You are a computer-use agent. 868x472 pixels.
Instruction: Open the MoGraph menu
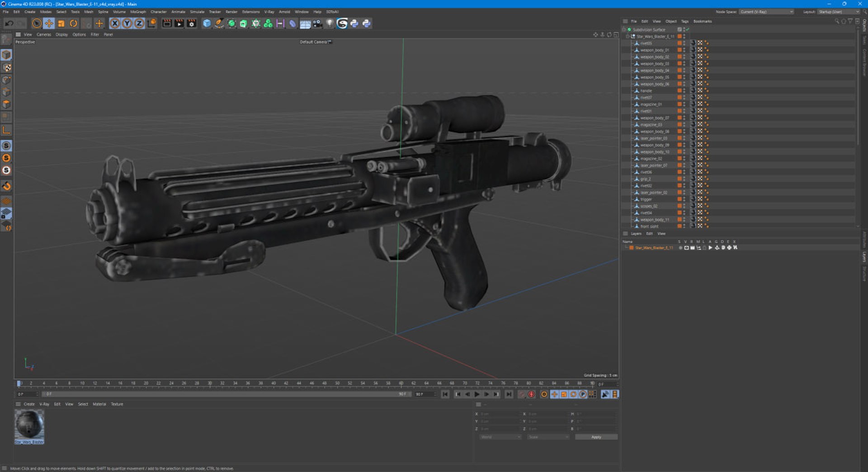[138, 12]
